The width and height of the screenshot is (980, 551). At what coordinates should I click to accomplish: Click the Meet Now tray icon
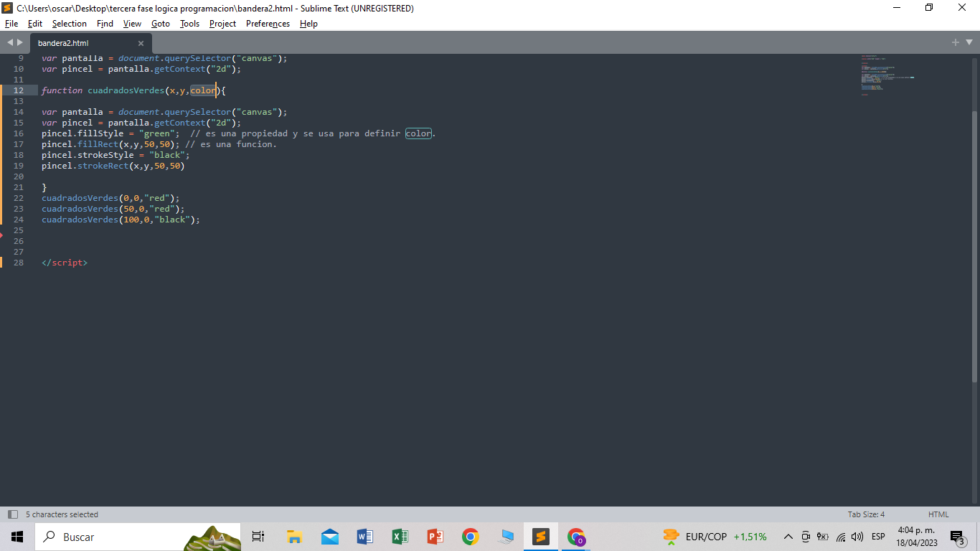pos(806,537)
